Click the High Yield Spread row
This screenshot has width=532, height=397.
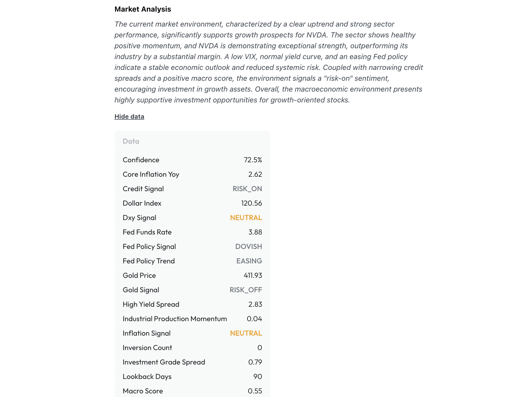[x=151, y=304]
